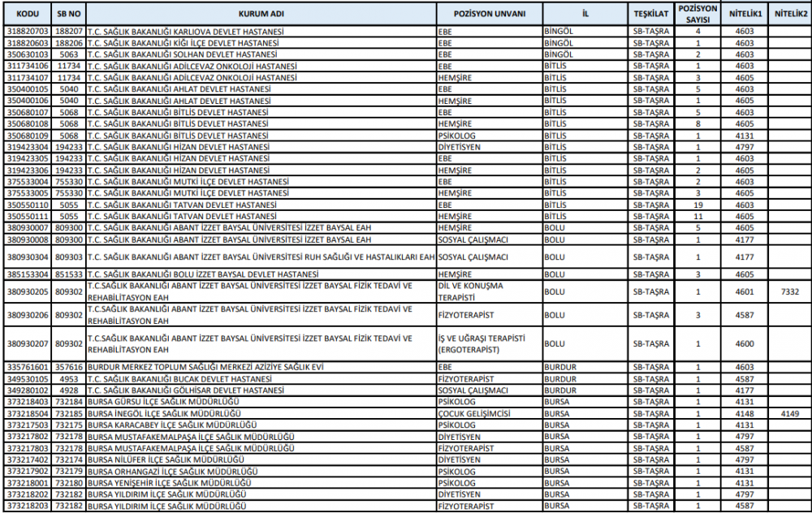Select NİTELİK1 value 4601

[745, 292]
